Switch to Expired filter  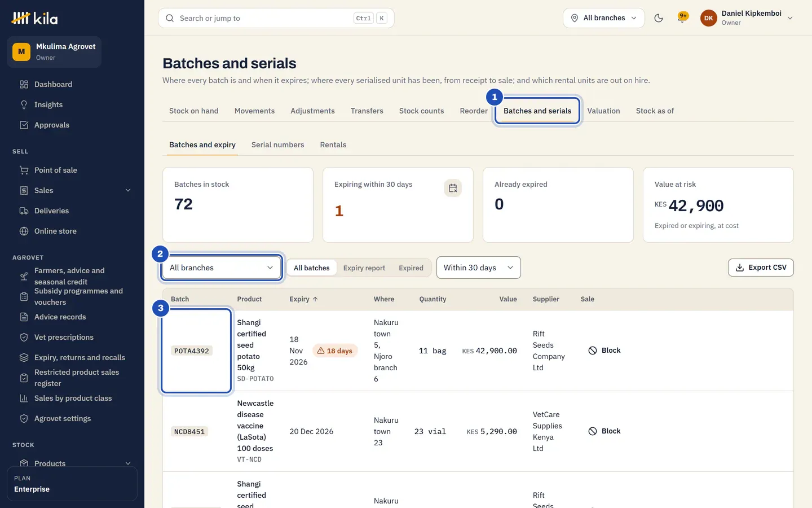click(411, 268)
